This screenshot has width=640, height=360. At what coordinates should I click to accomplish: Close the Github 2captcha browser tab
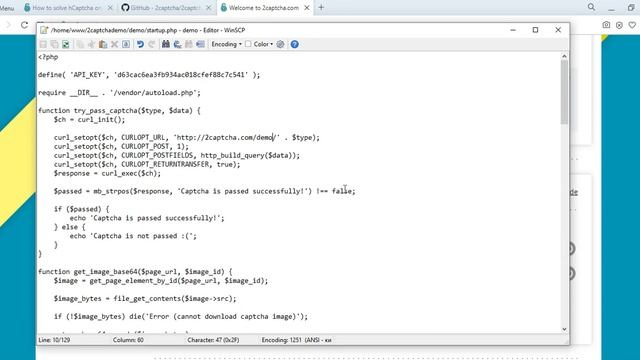point(209,8)
